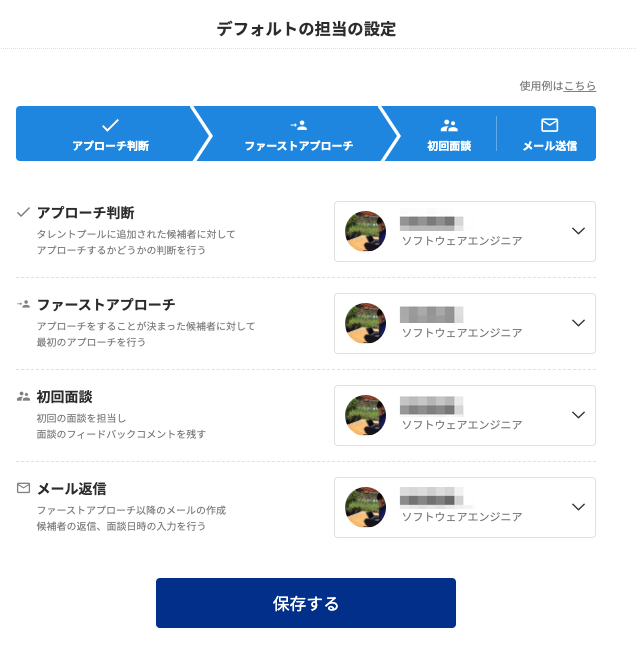Image resolution: width=636 pixels, height=649 pixels.
Task: Open the メール返信 assignee dropdown arrow
Action: 578,507
